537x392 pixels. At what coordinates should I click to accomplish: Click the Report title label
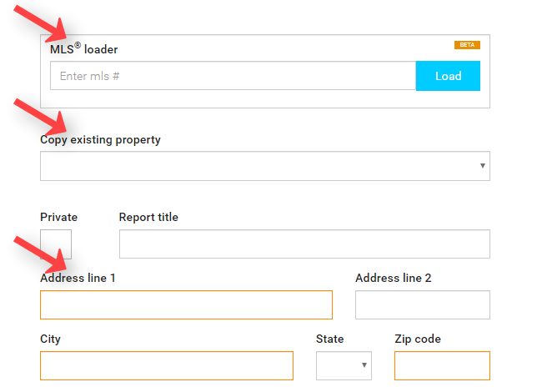click(148, 217)
